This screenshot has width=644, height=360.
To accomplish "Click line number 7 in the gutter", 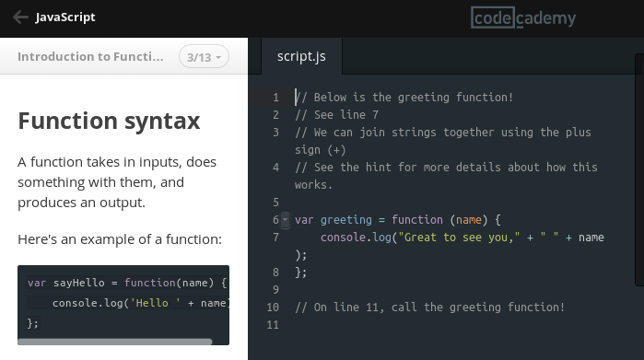I will (x=275, y=238).
